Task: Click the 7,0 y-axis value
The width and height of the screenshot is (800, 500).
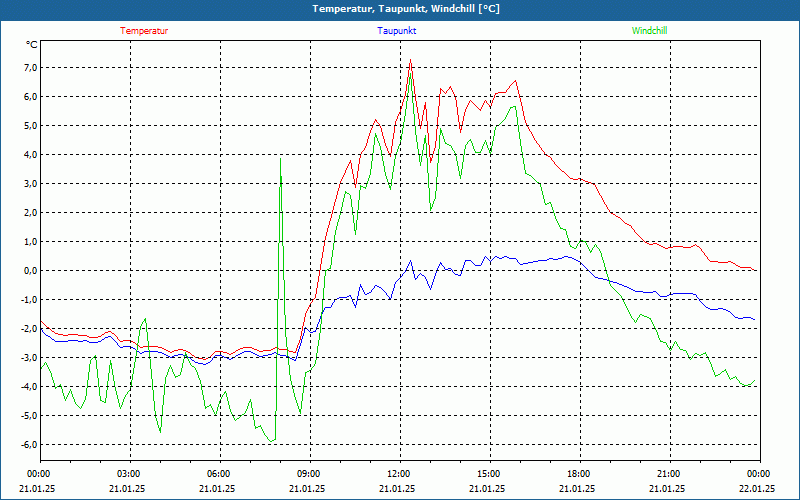Action: (30, 68)
